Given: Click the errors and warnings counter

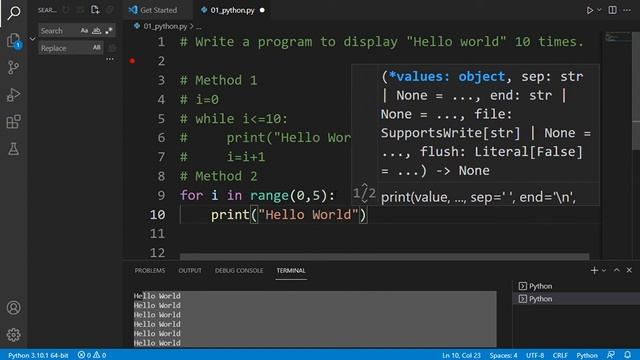Looking at the screenshot, I should point(92,355).
